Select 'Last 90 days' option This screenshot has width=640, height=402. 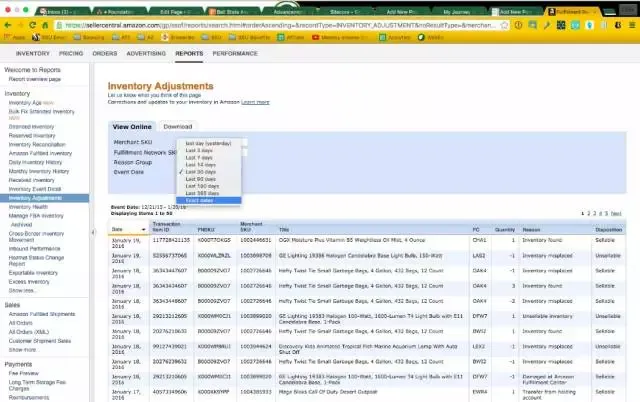tap(201, 179)
